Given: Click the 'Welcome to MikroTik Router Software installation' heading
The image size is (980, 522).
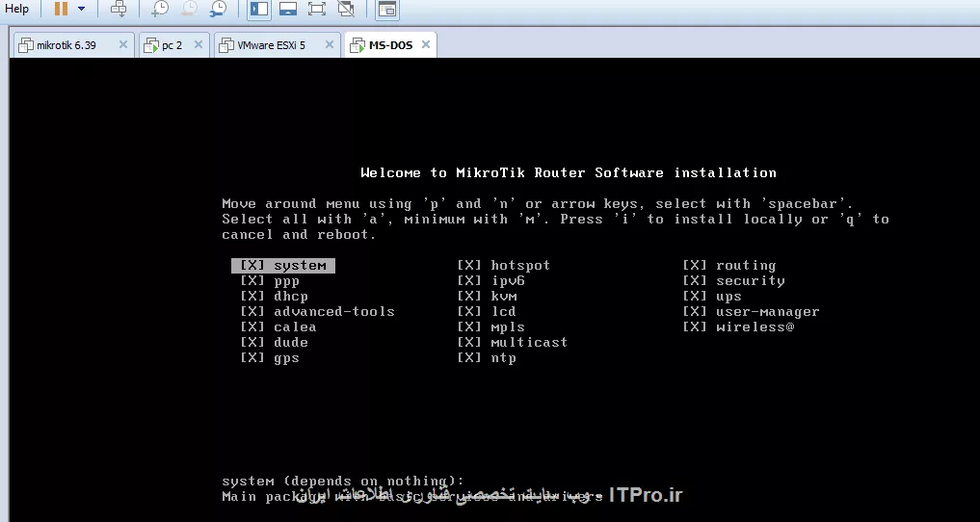Looking at the screenshot, I should click(569, 173).
